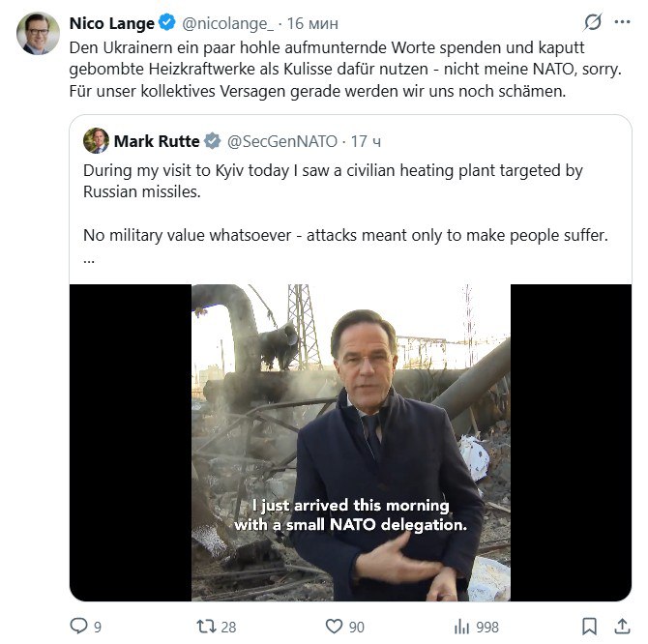Open the @nicolange_ handle link
The height and width of the screenshot is (644, 648).
[x=227, y=23]
